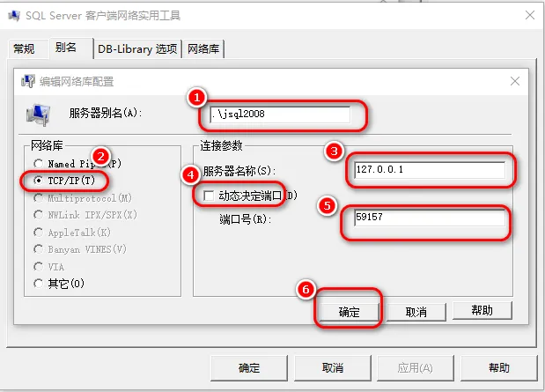Click the computer icon beside server alias
Screen dimensions: 545x392
[38, 115]
